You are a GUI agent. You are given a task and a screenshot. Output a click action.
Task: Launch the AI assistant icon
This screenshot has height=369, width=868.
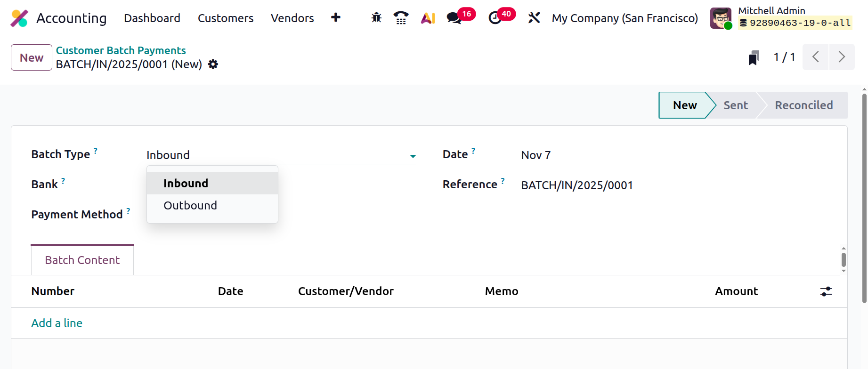[x=428, y=18]
